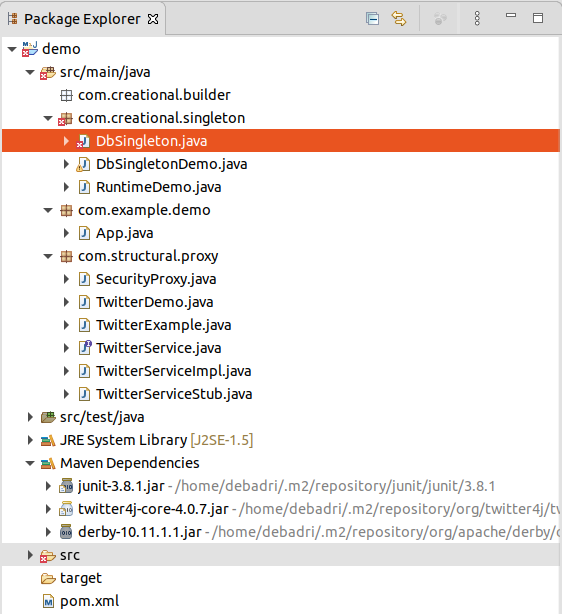562x614 pixels.
Task: Click the com.structural.proxy package icon
Action: pos(66,256)
